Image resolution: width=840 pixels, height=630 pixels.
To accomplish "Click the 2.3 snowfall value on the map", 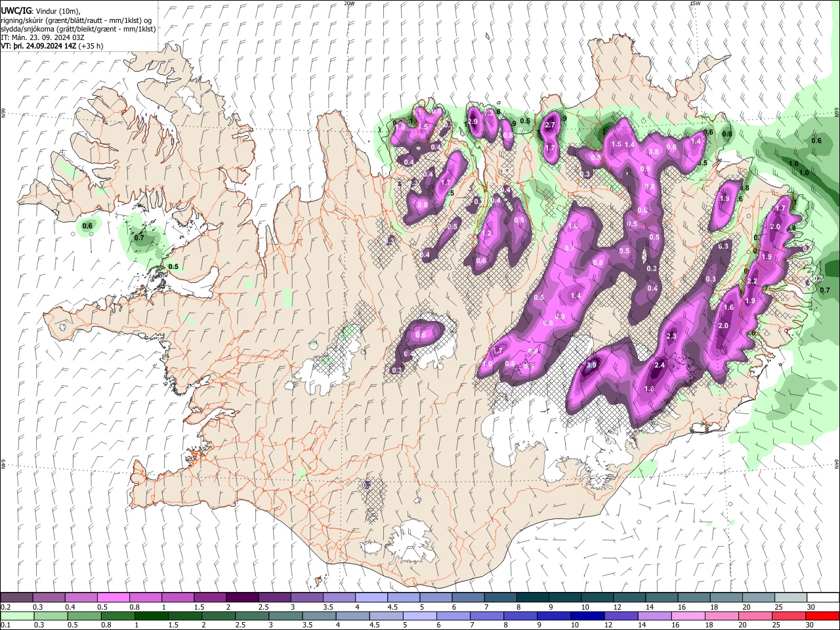I will [671, 336].
